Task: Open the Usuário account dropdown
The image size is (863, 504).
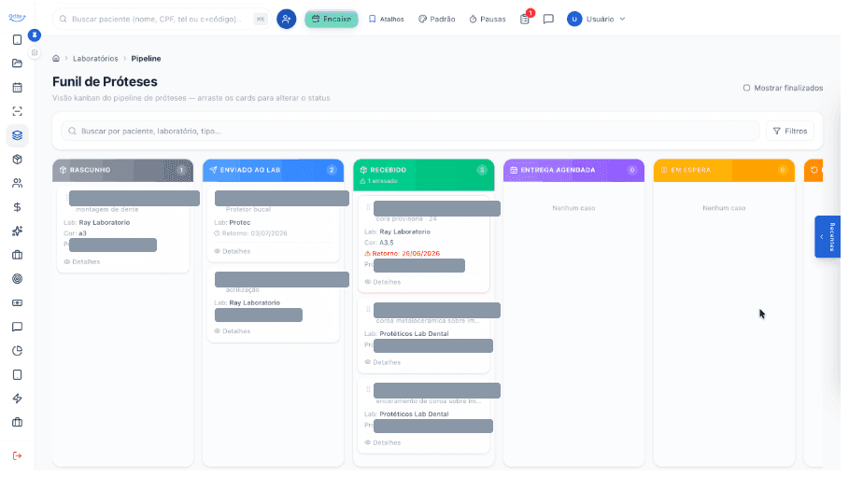Action: tap(597, 19)
